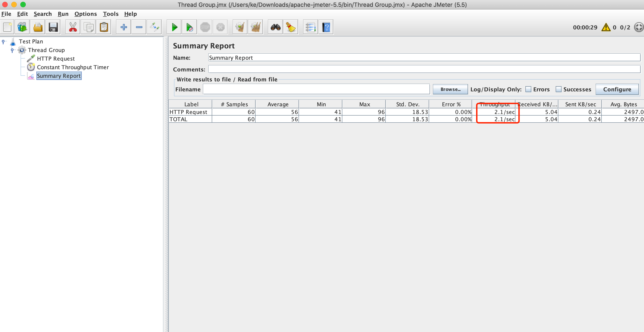
Task: Click the Function Helper list icon
Action: click(x=310, y=27)
